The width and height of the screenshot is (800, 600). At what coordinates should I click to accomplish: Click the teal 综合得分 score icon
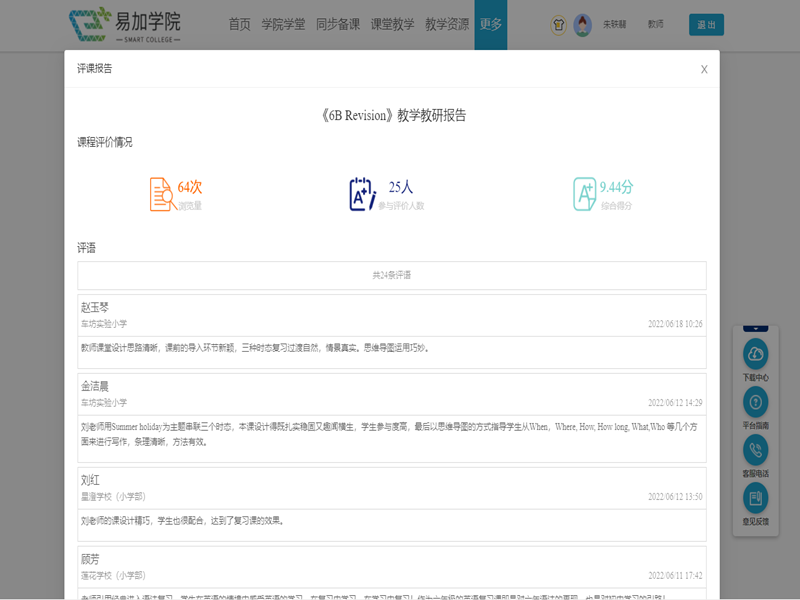pos(584,194)
